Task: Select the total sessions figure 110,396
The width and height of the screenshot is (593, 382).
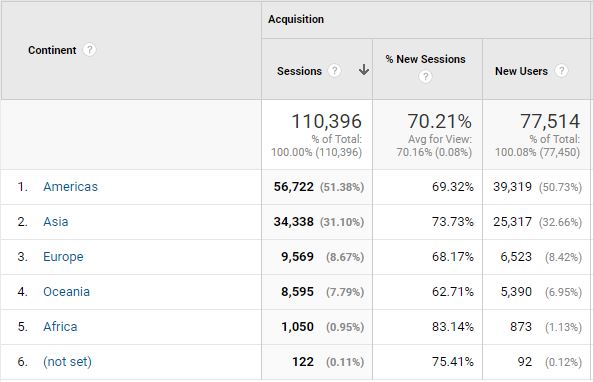Action: coord(326,121)
